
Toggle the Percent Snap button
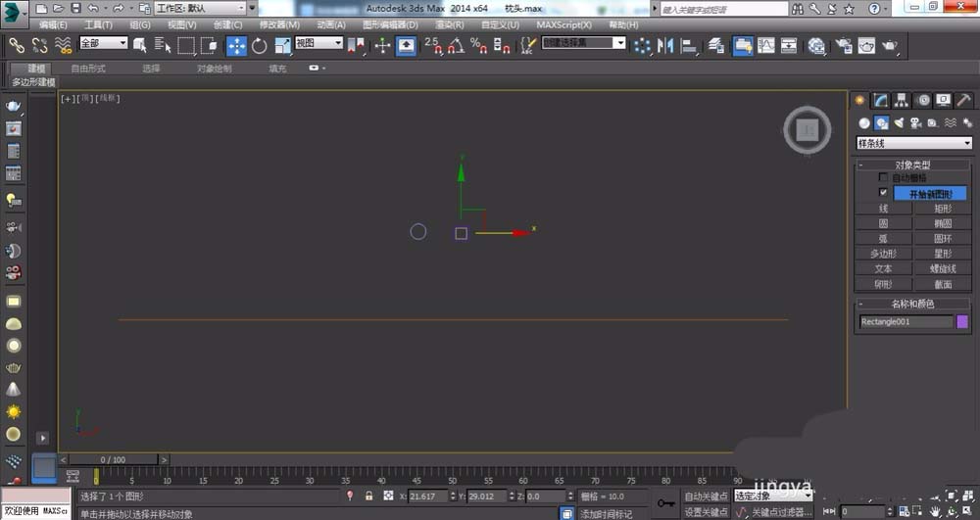coord(479,45)
